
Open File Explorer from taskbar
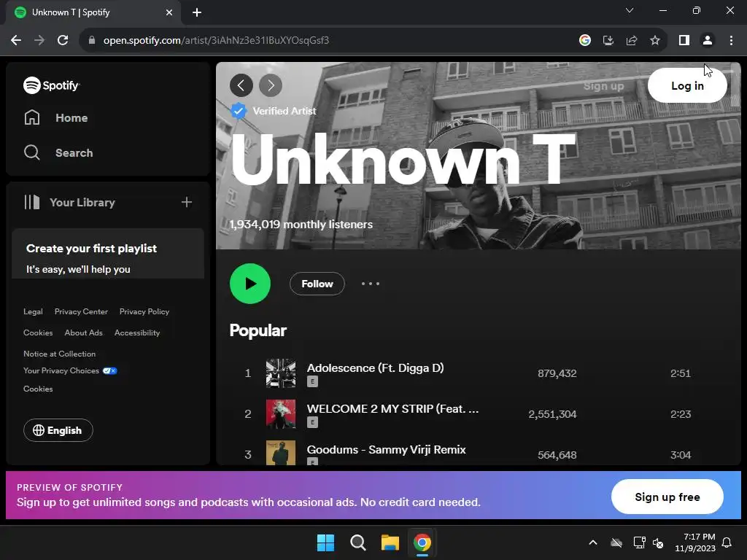[x=390, y=542]
